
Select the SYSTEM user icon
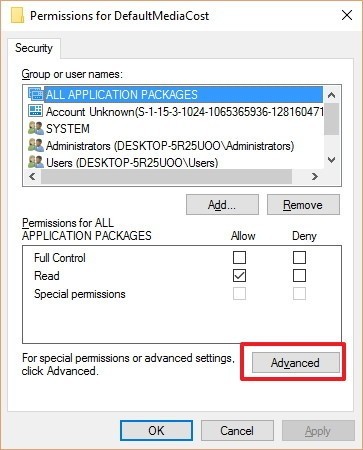coord(36,128)
